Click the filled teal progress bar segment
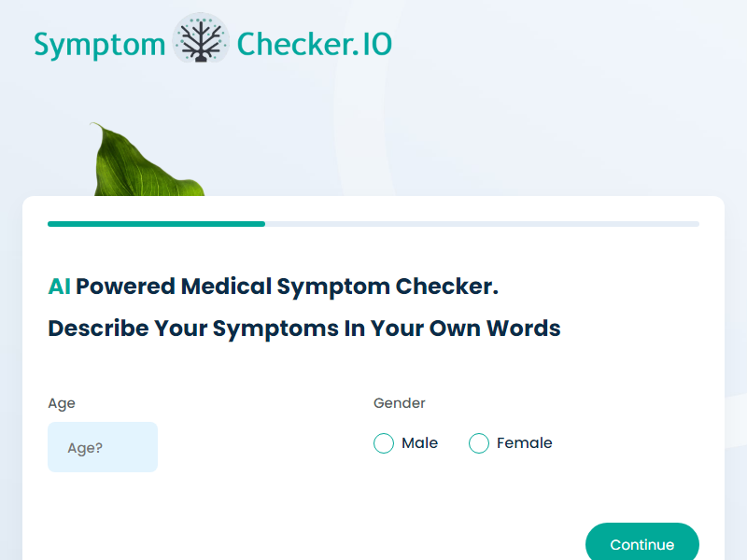This screenshot has width=747, height=560. point(156,224)
